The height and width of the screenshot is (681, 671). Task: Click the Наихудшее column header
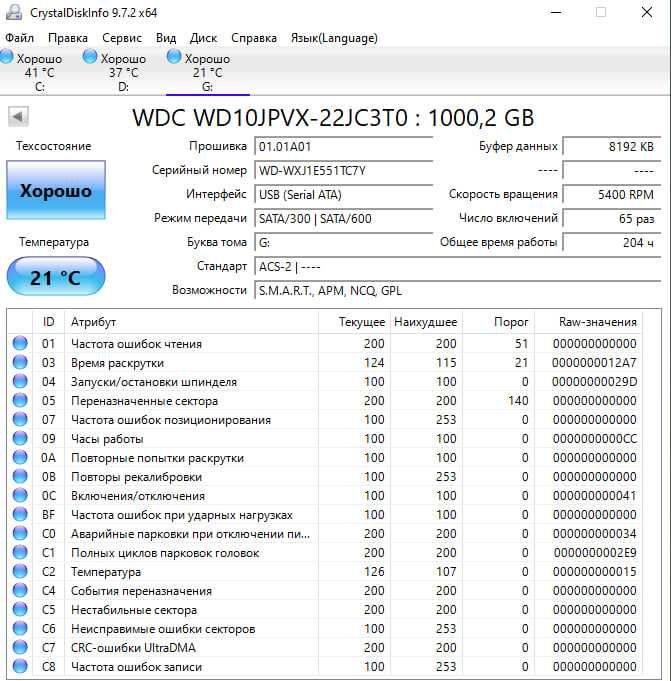pyautogui.click(x=426, y=322)
